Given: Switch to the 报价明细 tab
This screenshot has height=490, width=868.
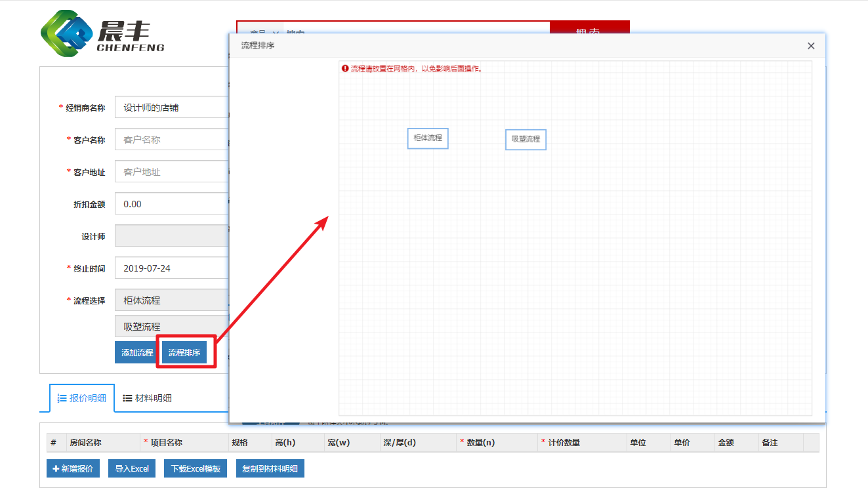Looking at the screenshot, I should coord(82,398).
